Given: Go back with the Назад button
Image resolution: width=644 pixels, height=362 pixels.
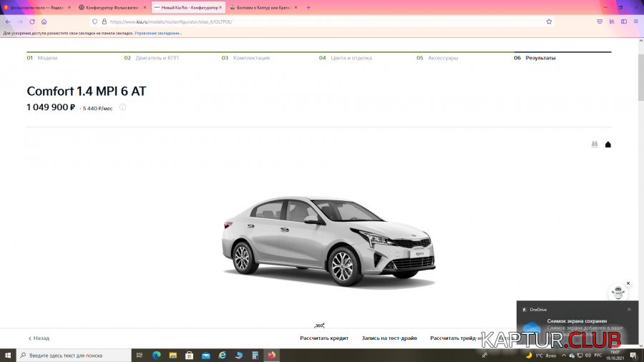Looking at the screenshot, I should click(x=39, y=338).
